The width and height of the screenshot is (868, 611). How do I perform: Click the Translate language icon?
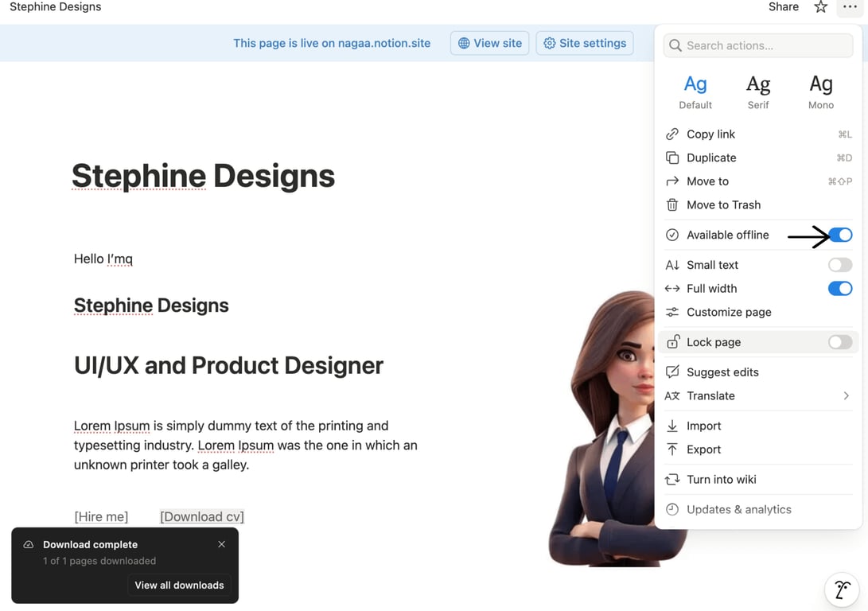672,395
